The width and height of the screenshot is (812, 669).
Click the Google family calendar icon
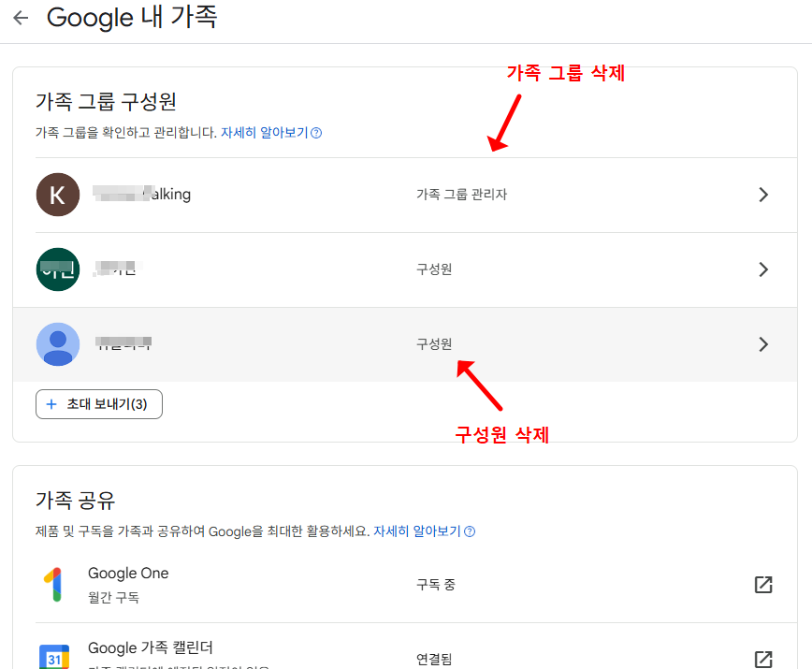pos(54,657)
